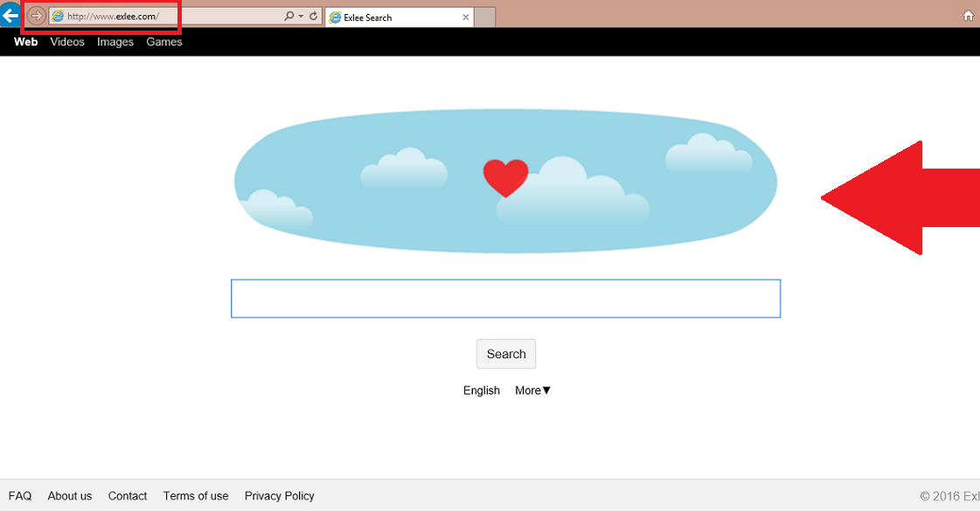The height and width of the screenshot is (511, 980).
Task: Expand the address bar dropdown arrow
Action: (x=302, y=17)
